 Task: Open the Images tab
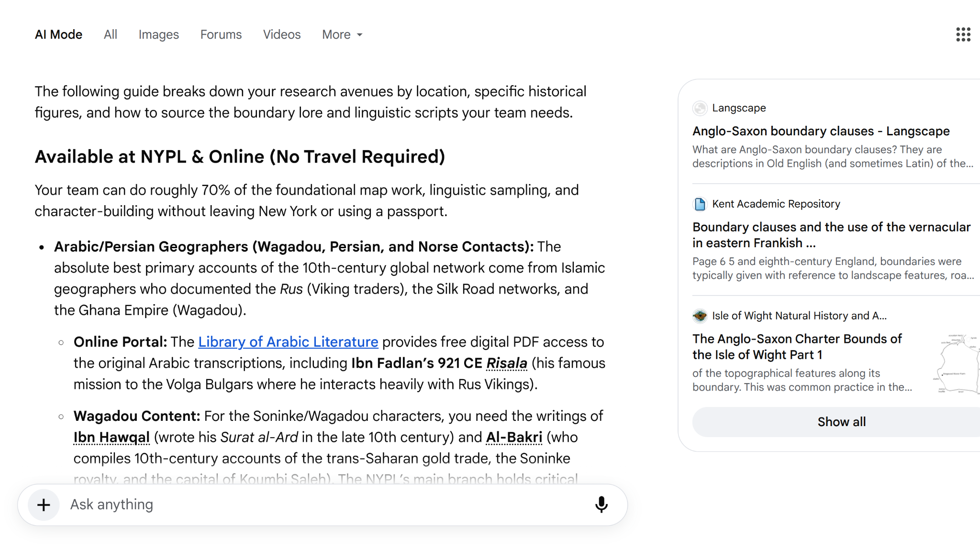click(x=158, y=34)
